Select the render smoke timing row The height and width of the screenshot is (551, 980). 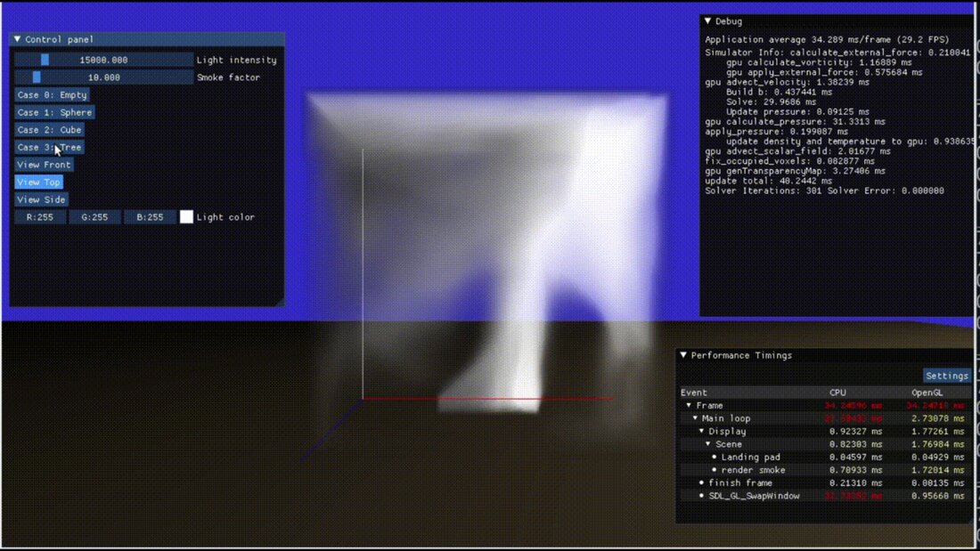pos(824,470)
